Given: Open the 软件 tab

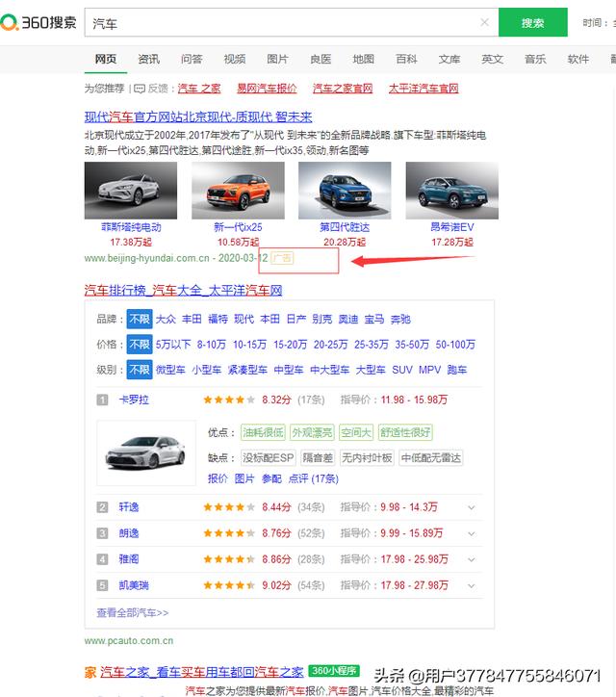Looking at the screenshot, I should tap(578, 59).
